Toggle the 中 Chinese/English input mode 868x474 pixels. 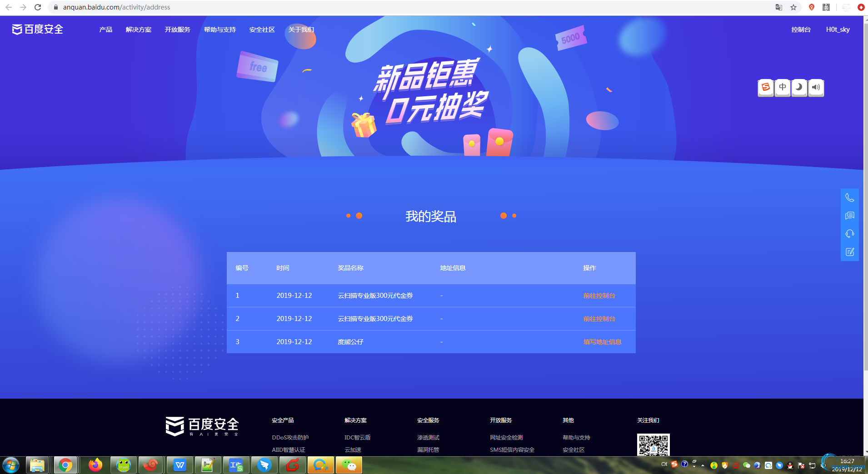coord(783,87)
